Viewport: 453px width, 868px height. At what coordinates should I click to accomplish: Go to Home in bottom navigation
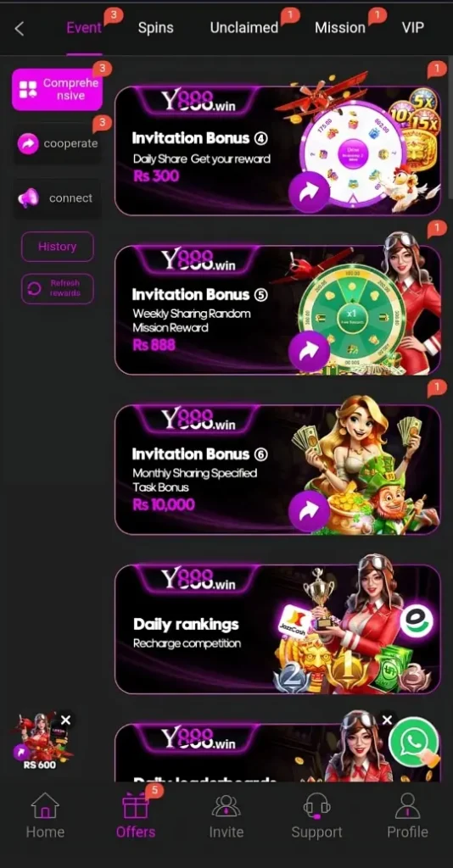[x=46, y=815]
